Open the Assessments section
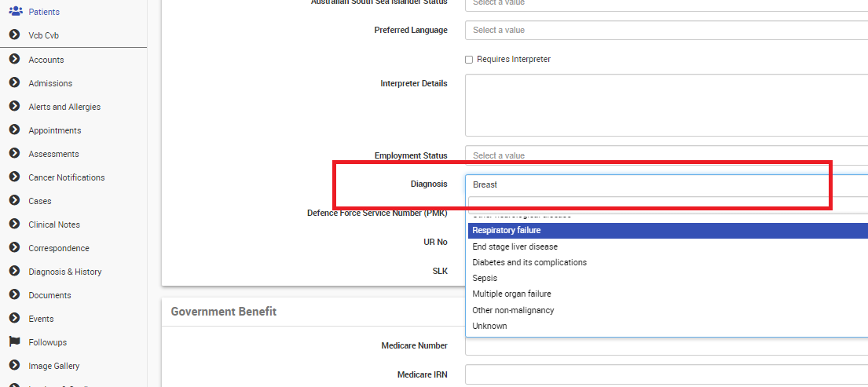This screenshot has width=868, height=387. coord(53,154)
